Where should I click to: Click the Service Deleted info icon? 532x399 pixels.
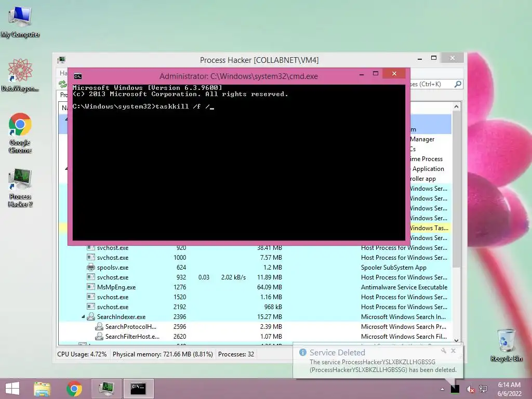point(303,353)
